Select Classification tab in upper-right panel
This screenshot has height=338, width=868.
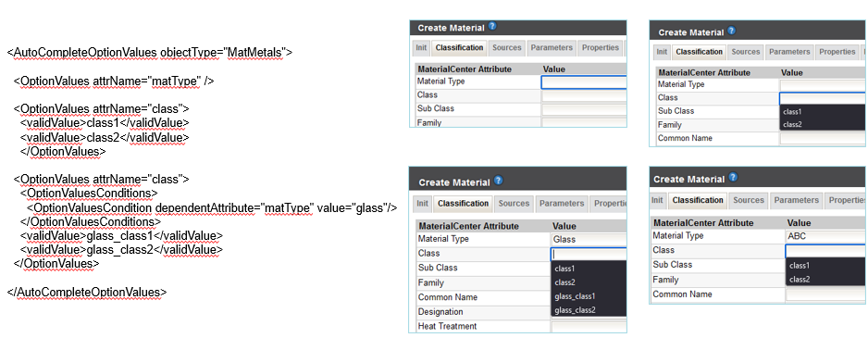pyautogui.click(x=699, y=52)
